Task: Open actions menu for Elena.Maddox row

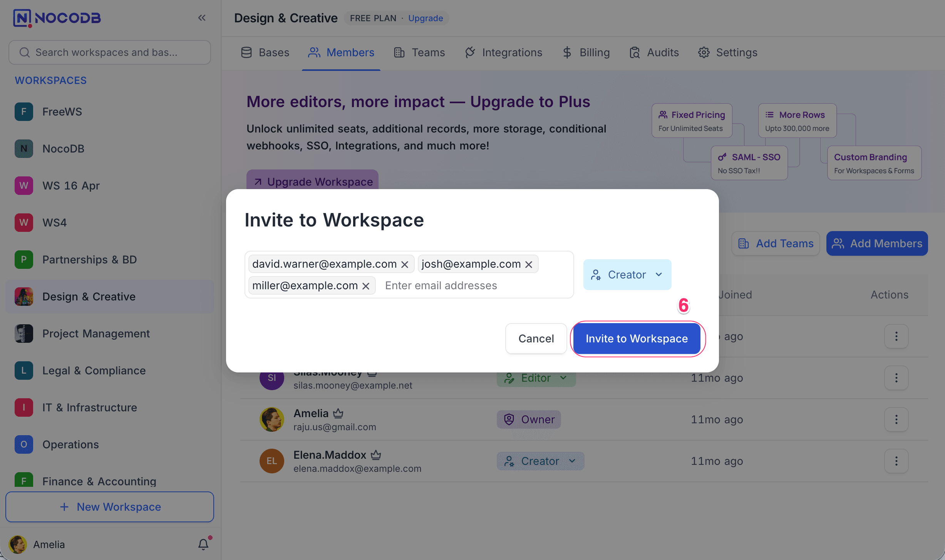Action: pos(896,461)
